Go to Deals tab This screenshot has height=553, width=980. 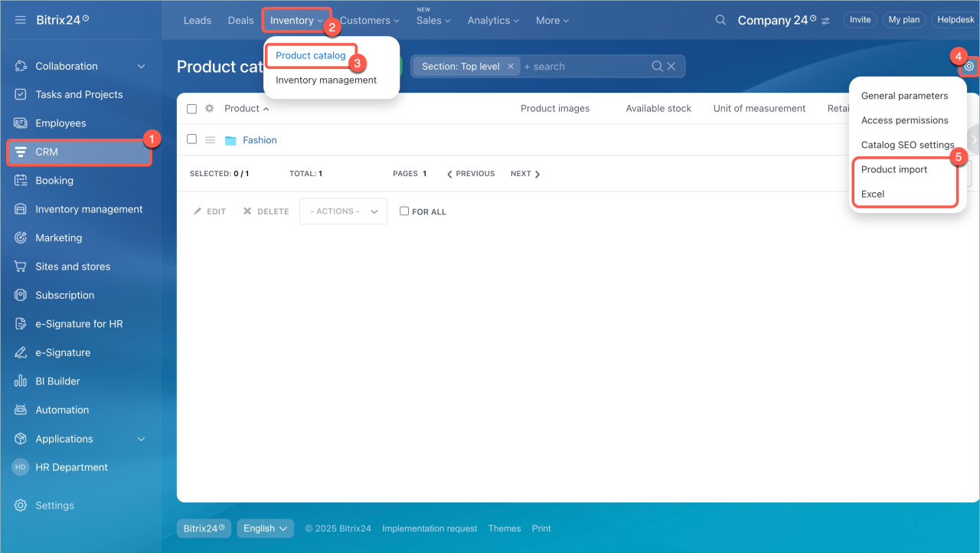pos(240,21)
